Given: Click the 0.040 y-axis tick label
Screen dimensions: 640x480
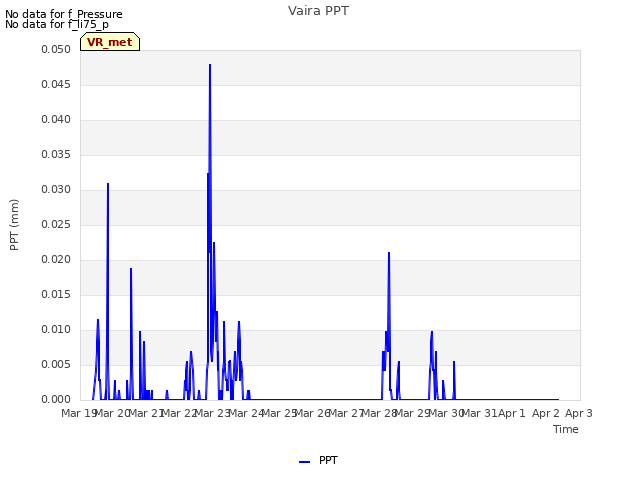Looking at the screenshot, I should [56, 120].
